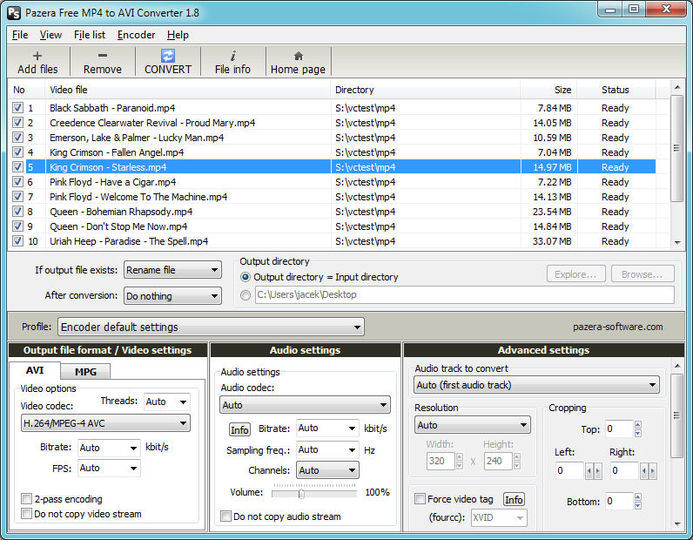Open the If output file exists dropdown
The width and height of the screenshot is (693, 540).
pos(172,270)
